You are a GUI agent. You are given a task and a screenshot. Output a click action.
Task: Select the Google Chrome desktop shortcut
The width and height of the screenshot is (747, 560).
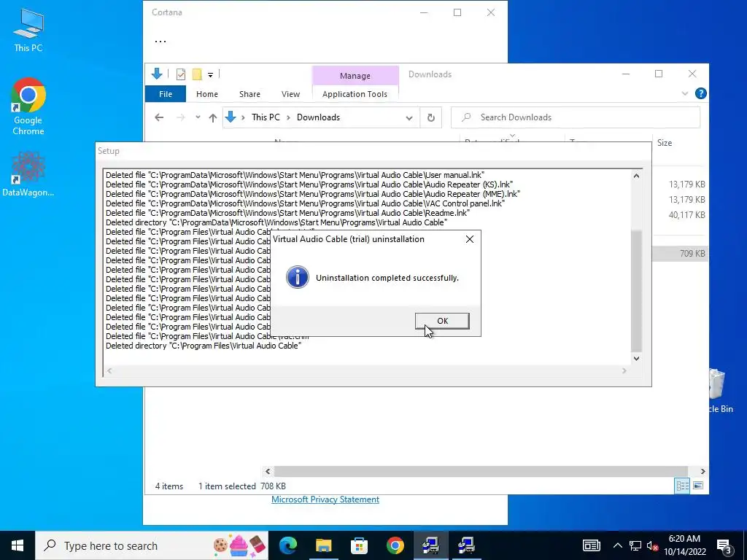[x=28, y=106]
